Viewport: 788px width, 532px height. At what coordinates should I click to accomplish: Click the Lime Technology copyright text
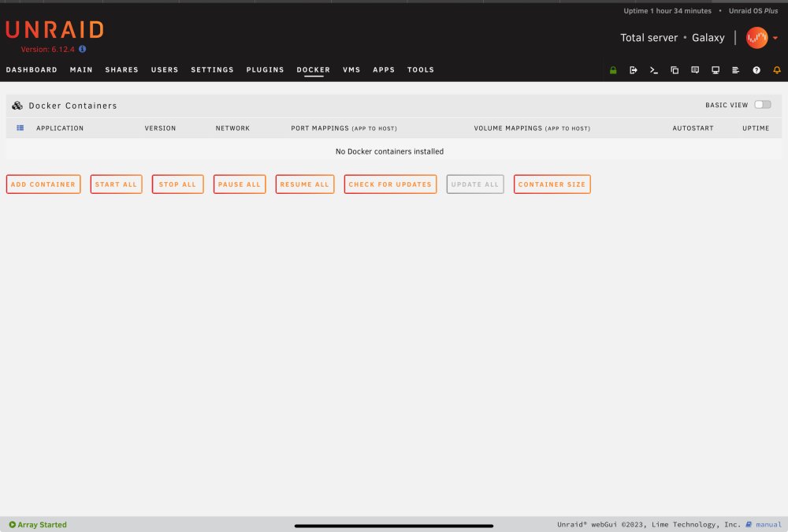[649, 524]
